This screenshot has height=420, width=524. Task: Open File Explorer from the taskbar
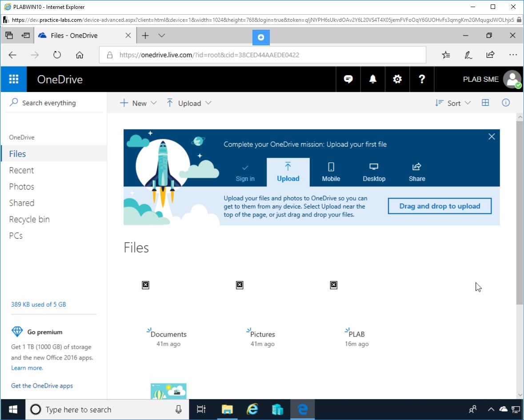(227, 409)
